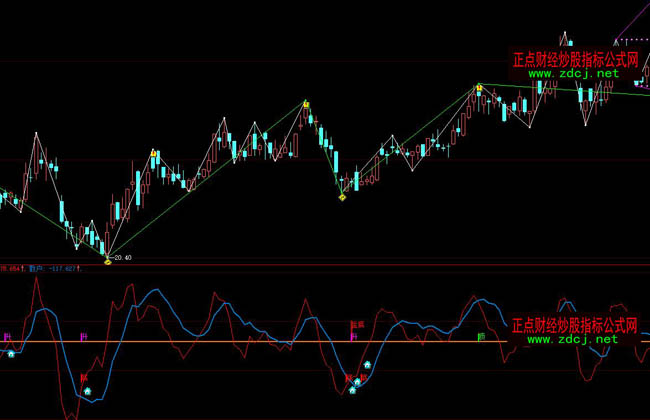Select the purple dashed line at top right
Viewport: 650px width, 420px height.
coord(630,40)
